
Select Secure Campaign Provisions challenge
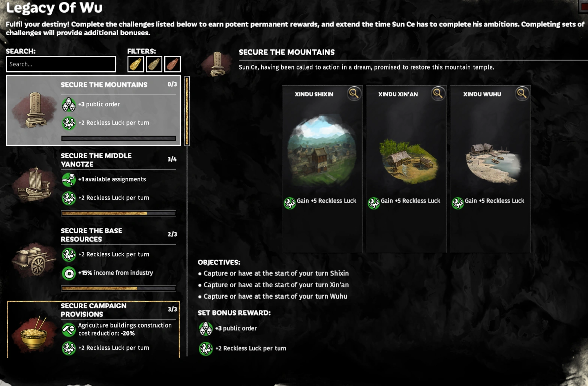point(93,329)
